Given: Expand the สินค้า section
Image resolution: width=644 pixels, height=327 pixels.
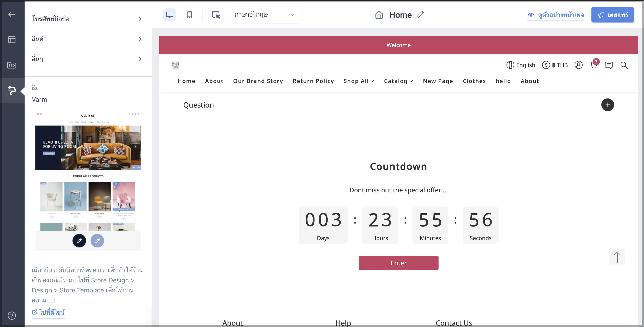Looking at the screenshot, I should (x=87, y=39).
